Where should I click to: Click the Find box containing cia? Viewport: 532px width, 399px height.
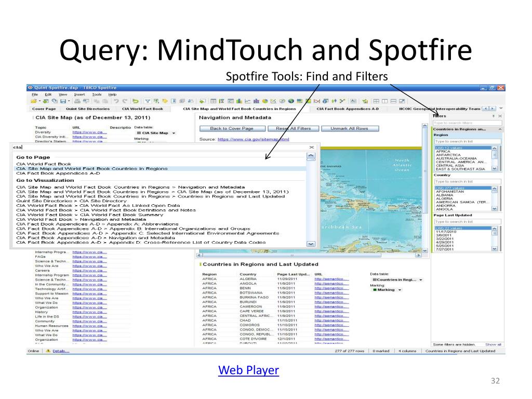tap(159, 147)
